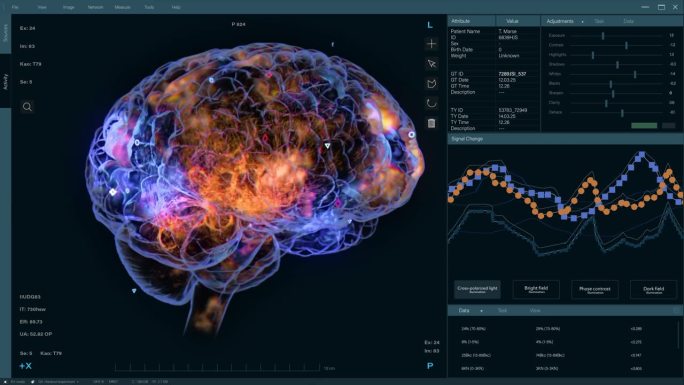Image resolution: width=684 pixels, height=385 pixels.
Task: Select the white diamond brain marker
Action: click(113, 192)
